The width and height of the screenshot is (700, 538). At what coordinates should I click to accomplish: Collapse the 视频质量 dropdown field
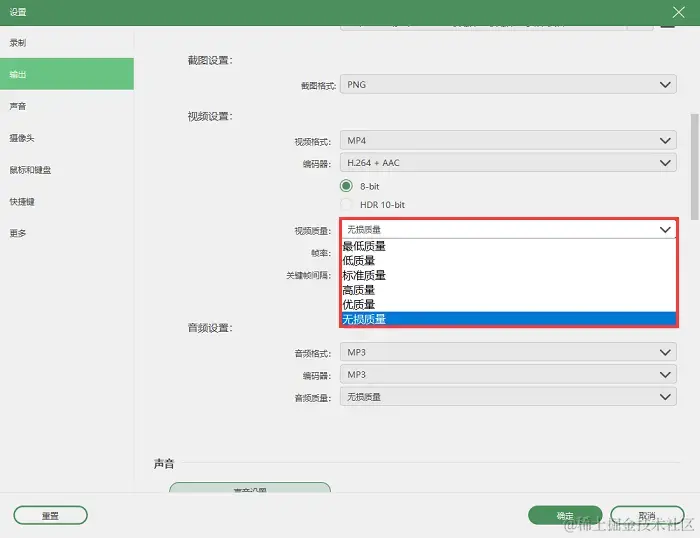coord(509,229)
